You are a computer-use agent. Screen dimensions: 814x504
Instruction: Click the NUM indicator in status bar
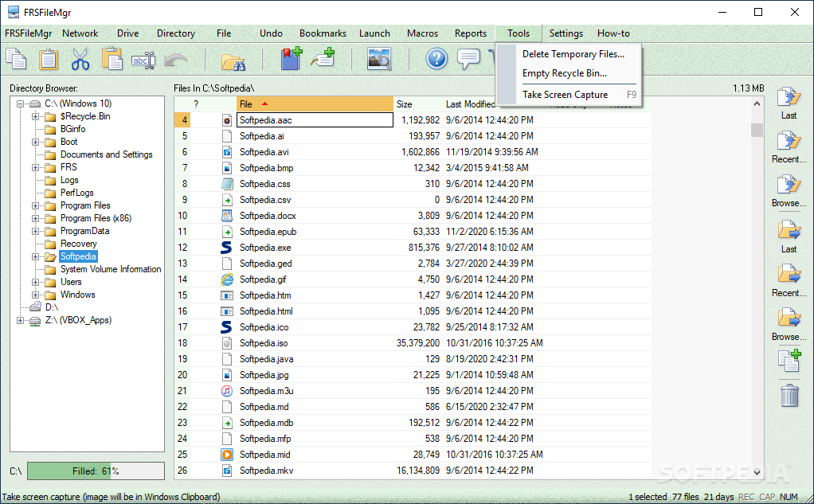pos(789,497)
